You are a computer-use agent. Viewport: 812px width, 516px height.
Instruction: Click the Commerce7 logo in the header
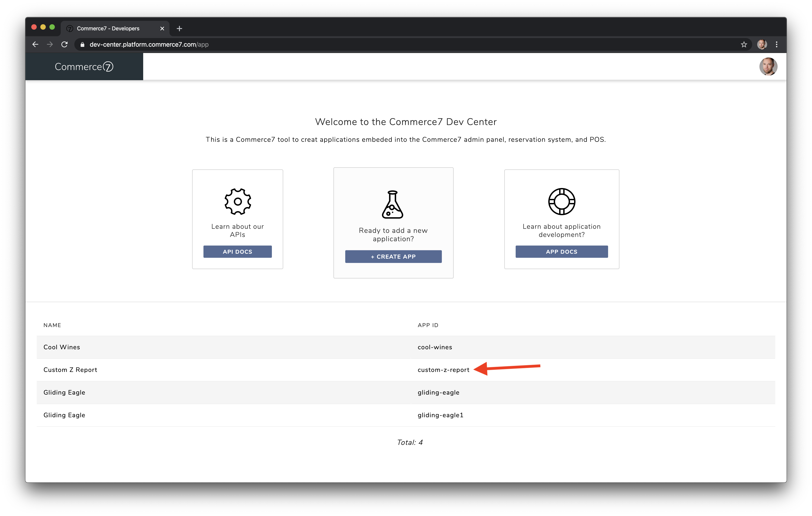(84, 67)
